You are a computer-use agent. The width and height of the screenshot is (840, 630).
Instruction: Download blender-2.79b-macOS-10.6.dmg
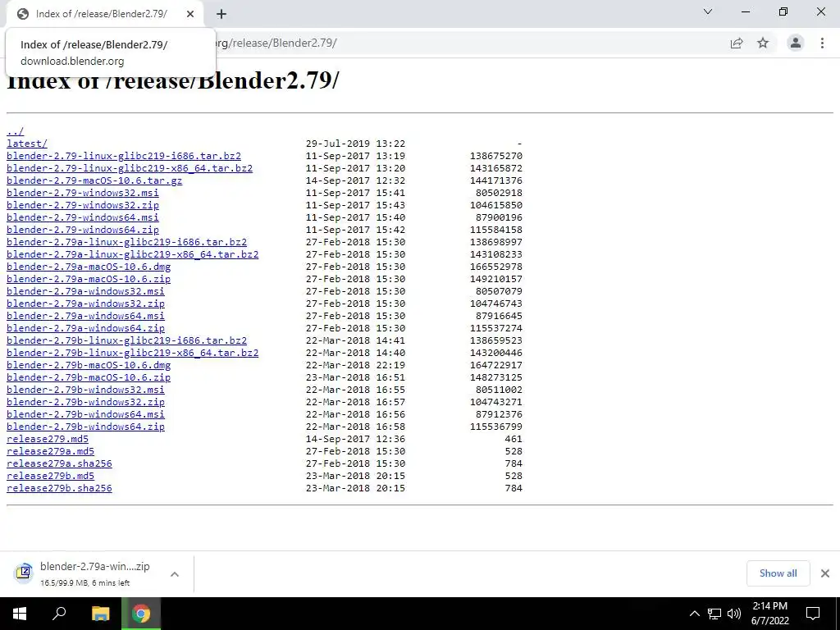pos(89,365)
